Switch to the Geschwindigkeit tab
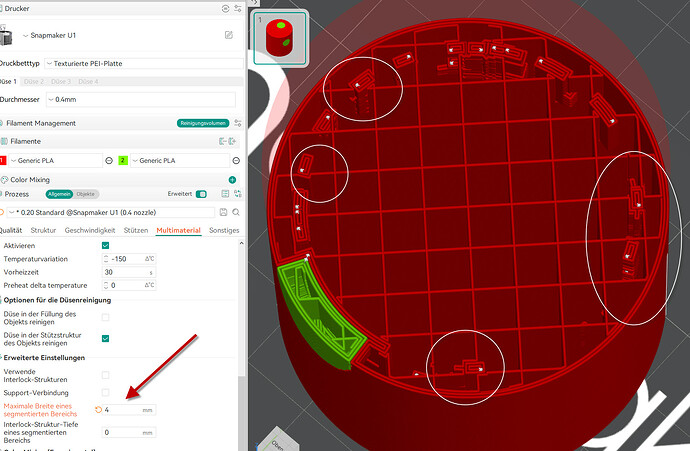This screenshot has width=690, height=451. click(x=90, y=230)
